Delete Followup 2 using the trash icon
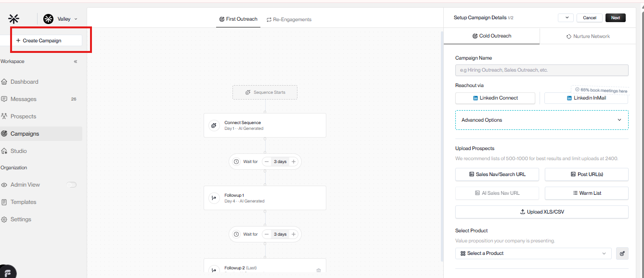 (x=319, y=270)
